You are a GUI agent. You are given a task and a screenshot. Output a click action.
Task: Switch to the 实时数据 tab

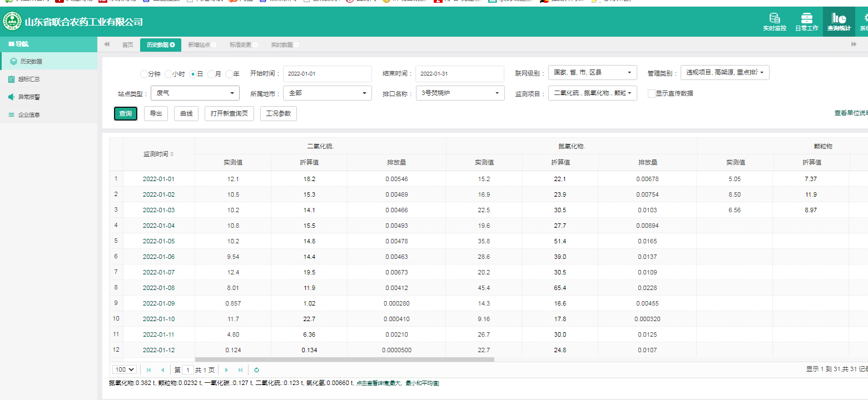coord(282,45)
